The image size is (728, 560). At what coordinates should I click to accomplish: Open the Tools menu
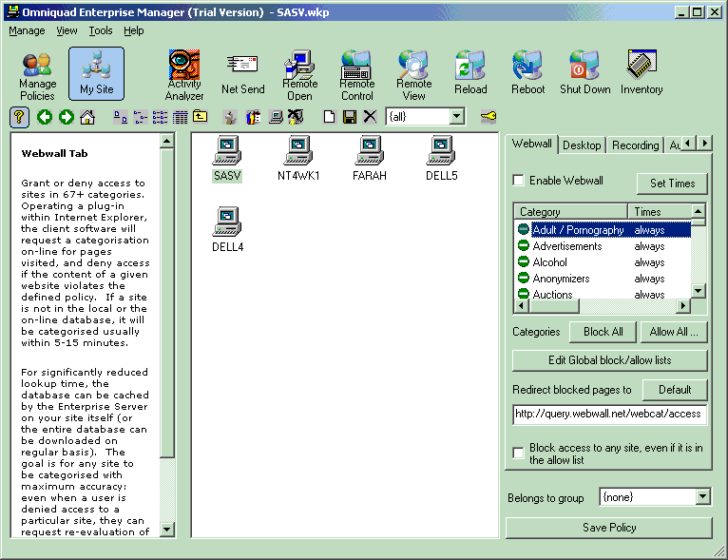(x=101, y=30)
